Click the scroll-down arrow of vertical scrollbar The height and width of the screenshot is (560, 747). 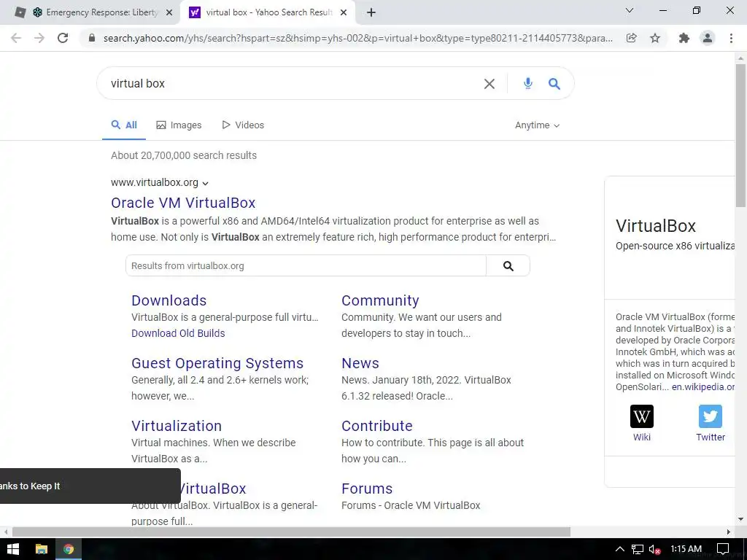(x=740, y=519)
